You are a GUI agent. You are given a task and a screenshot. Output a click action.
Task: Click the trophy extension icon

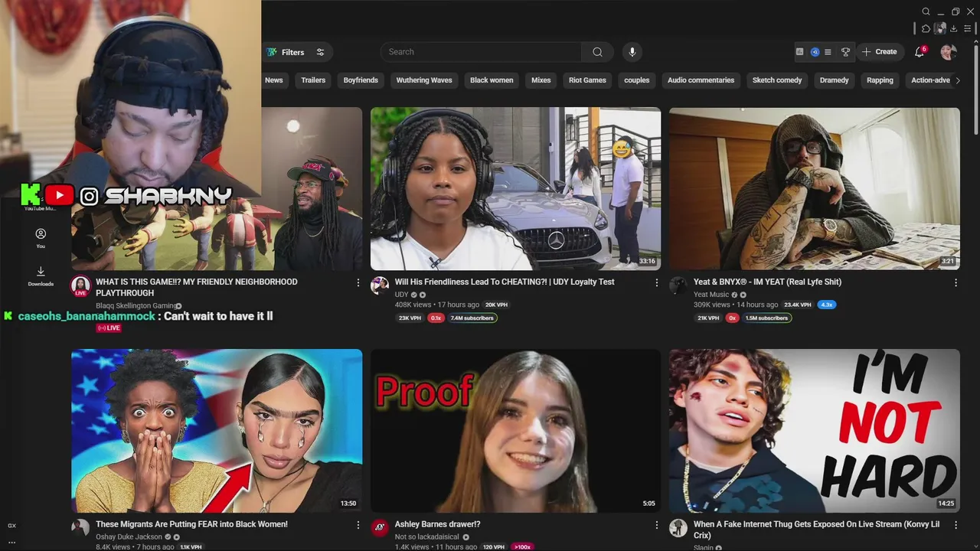[x=845, y=52]
